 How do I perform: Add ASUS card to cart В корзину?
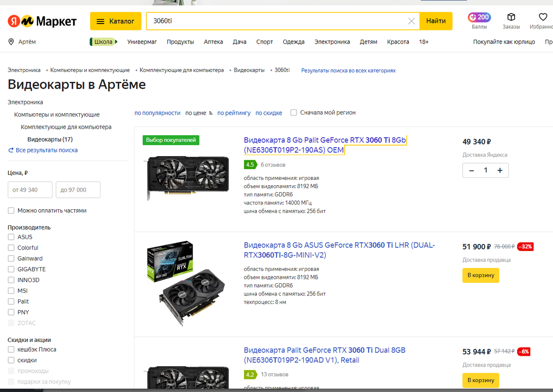pos(481,275)
